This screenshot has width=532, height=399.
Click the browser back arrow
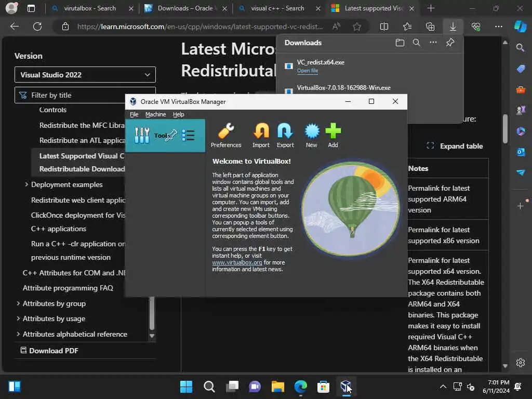coord(15,26)
